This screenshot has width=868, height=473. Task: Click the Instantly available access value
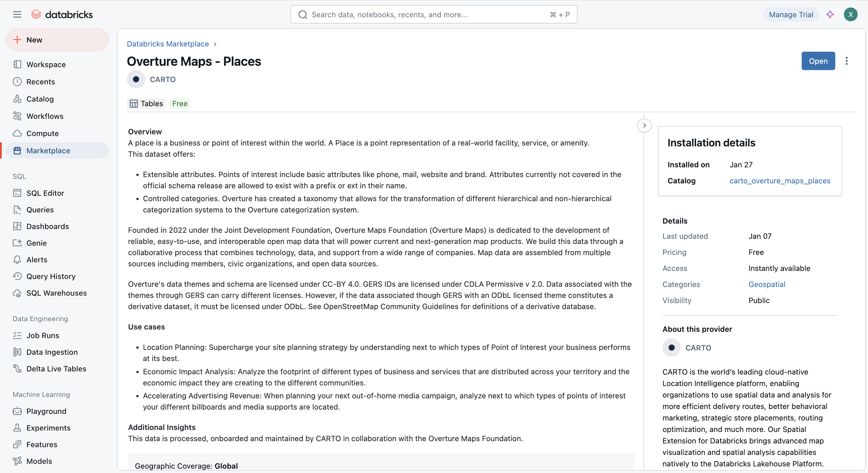[779, 269]
